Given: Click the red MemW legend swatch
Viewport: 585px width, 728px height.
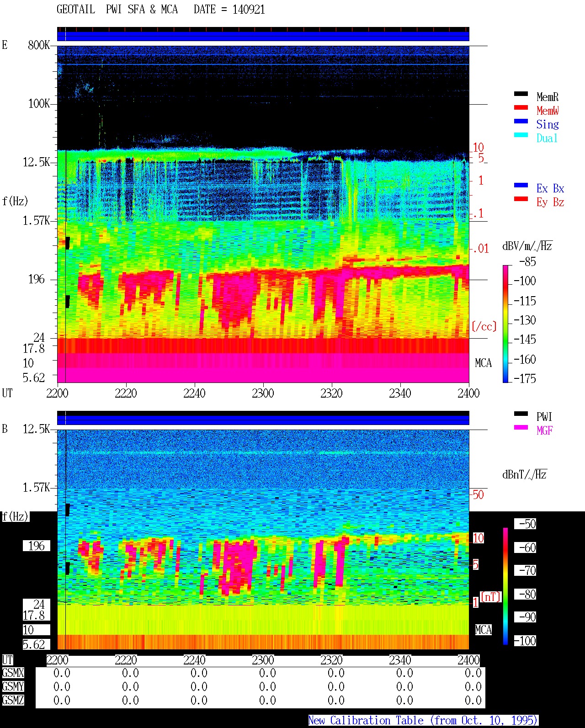Looking at the screenshot, I should tap(521, 107).
